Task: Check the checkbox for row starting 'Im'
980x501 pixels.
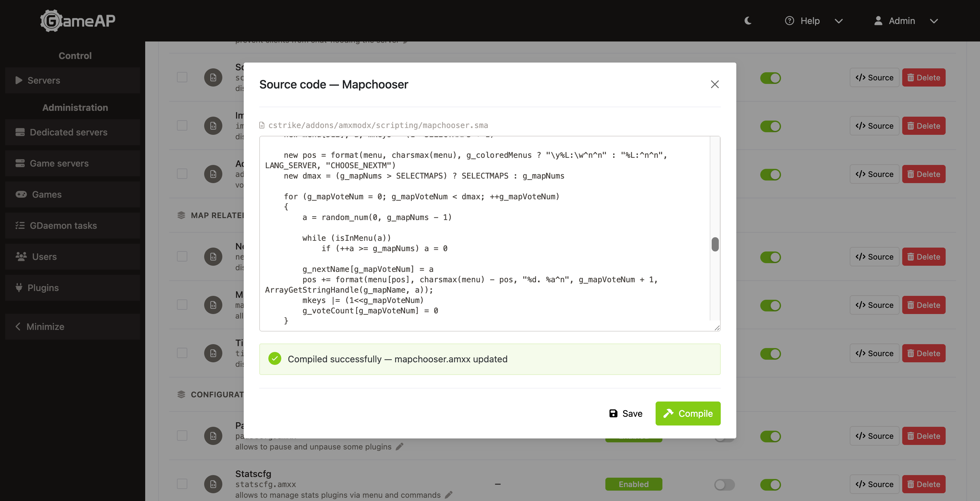Action: [182, 125]
